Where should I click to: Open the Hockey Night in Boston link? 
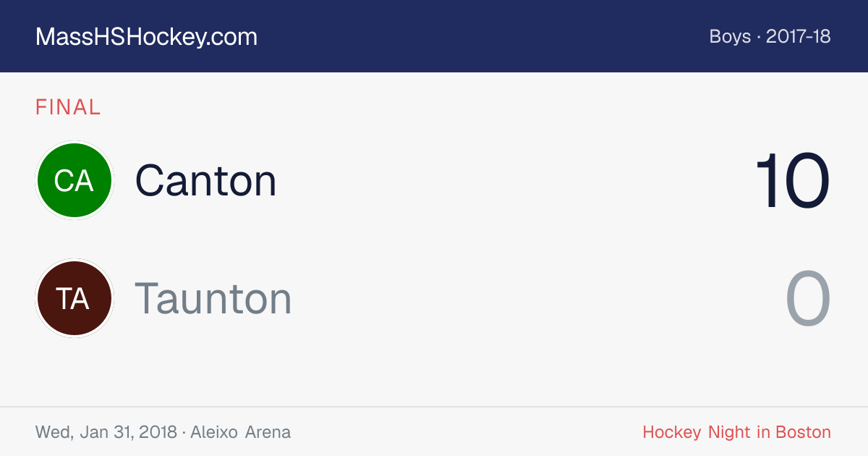click(737, 433)
